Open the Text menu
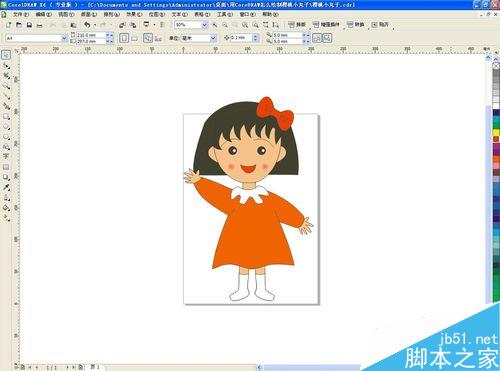Viewport: 500px width, 371px height. click(x=180, y=14)
